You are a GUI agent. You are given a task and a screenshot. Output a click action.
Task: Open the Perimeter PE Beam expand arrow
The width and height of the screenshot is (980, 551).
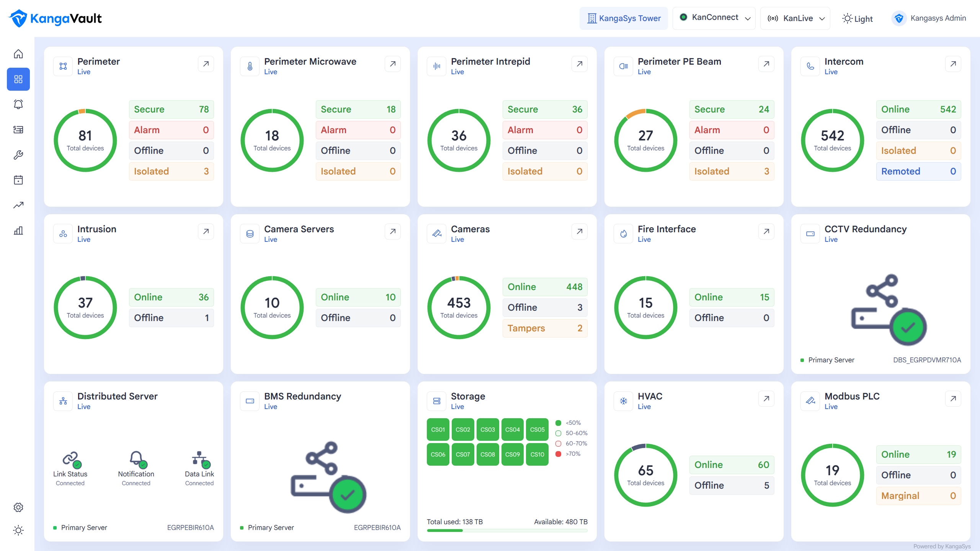[x=766, y=64]
